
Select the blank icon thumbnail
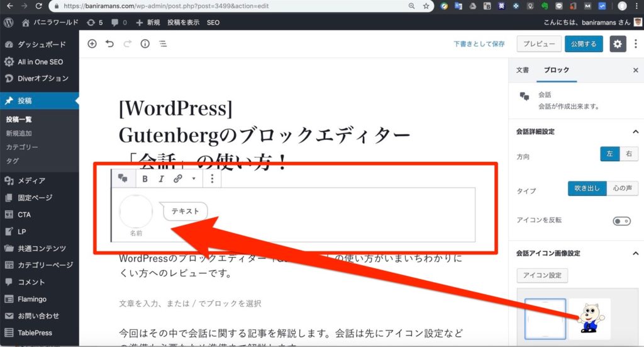[x=545, y=319]
